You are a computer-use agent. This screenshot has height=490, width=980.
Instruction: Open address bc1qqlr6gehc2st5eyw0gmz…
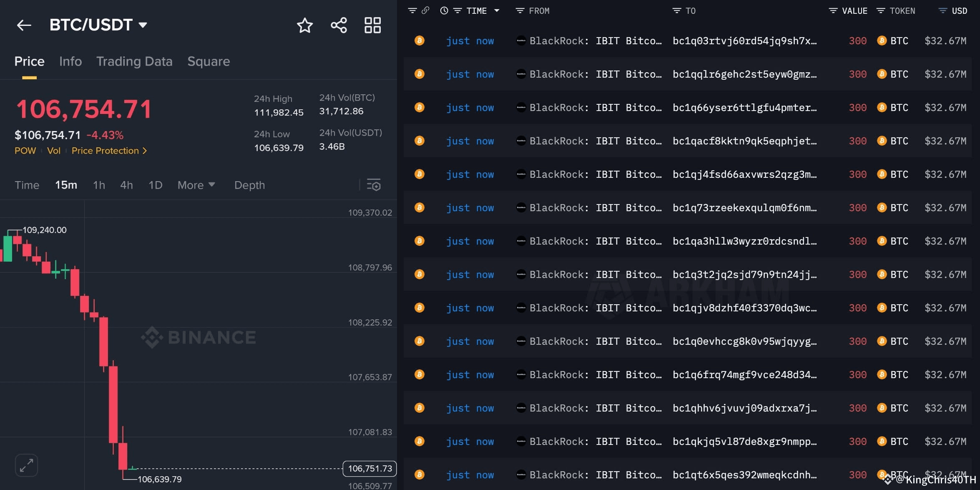[745, 74]
